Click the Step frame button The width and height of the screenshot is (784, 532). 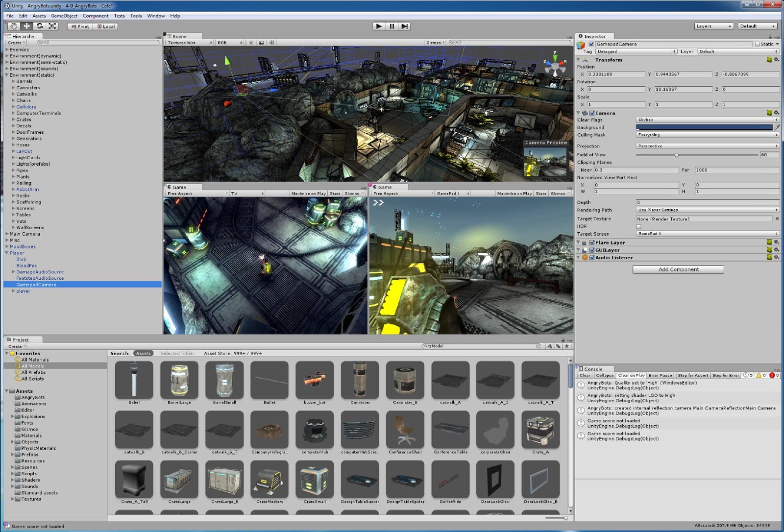coord(404,26)
